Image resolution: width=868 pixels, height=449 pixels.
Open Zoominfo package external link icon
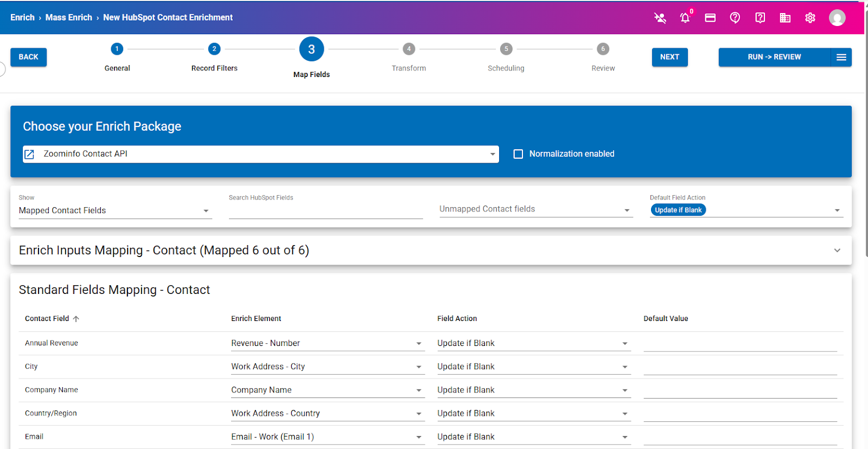point(30,155)
